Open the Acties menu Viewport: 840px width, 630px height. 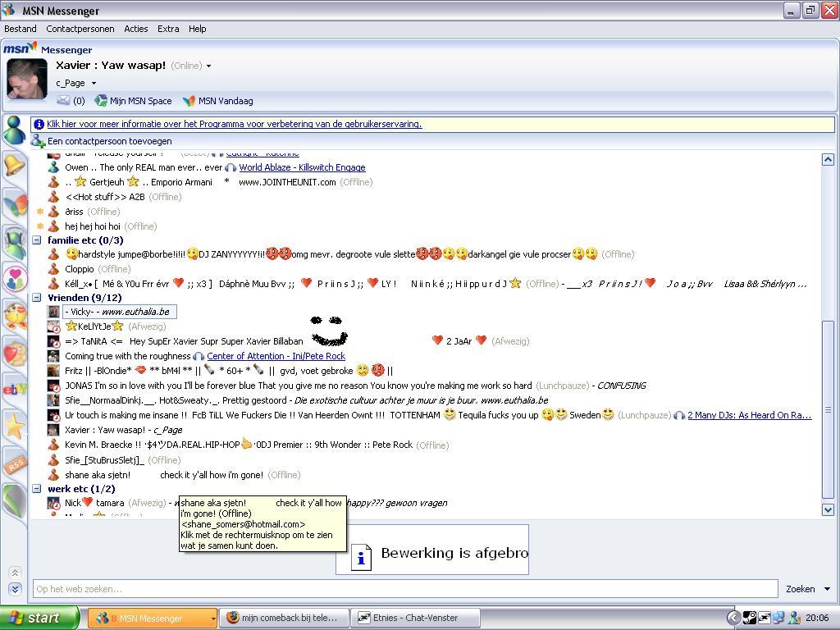(x=136, y=29)
